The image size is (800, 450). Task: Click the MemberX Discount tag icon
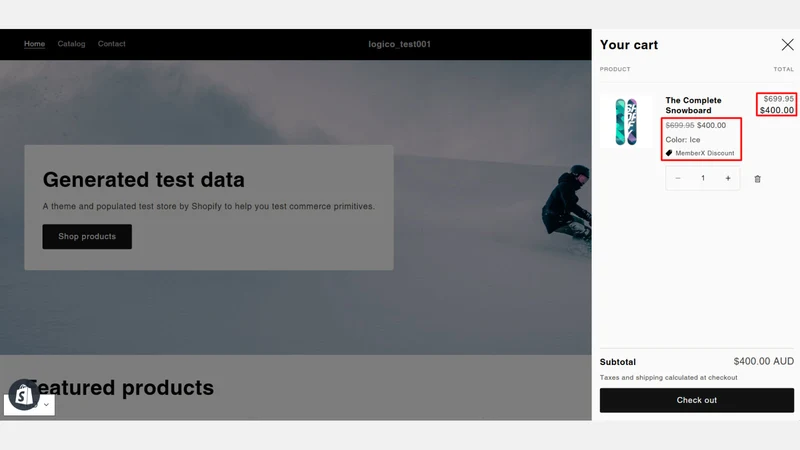point(669,153)
